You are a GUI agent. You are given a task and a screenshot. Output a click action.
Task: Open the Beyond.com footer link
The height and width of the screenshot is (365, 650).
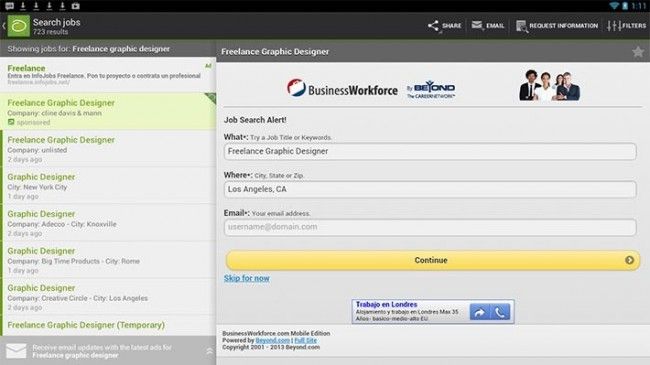[272, 341]
